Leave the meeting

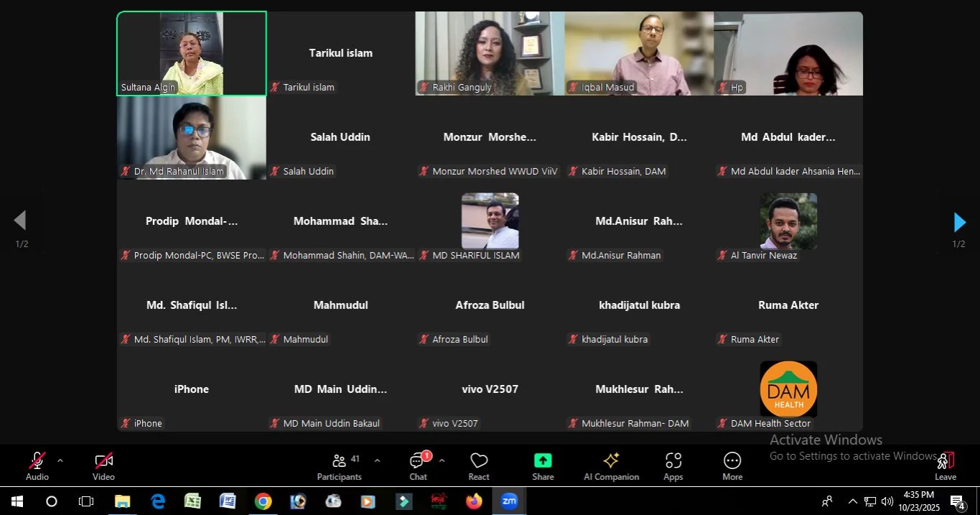[946, 466]
